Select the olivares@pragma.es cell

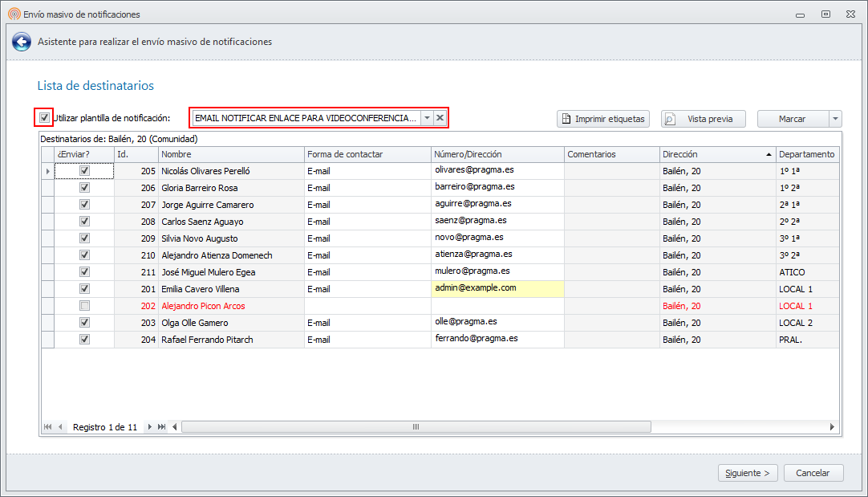(x=497, y=171)
